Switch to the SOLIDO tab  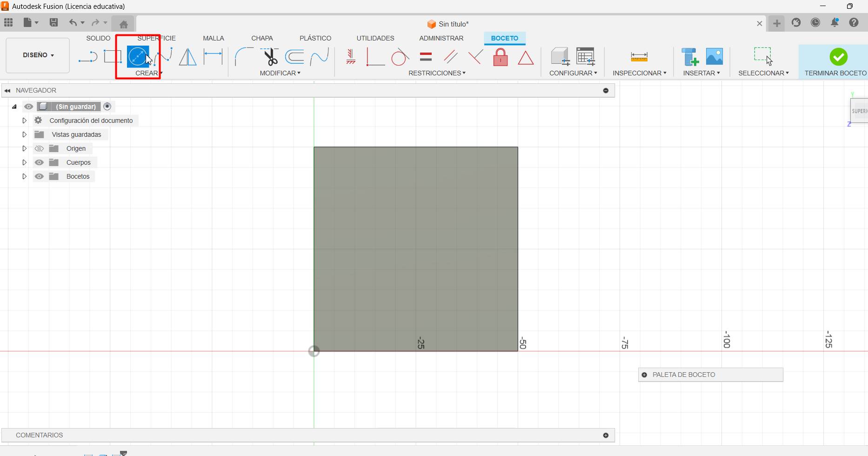point(98,38)
